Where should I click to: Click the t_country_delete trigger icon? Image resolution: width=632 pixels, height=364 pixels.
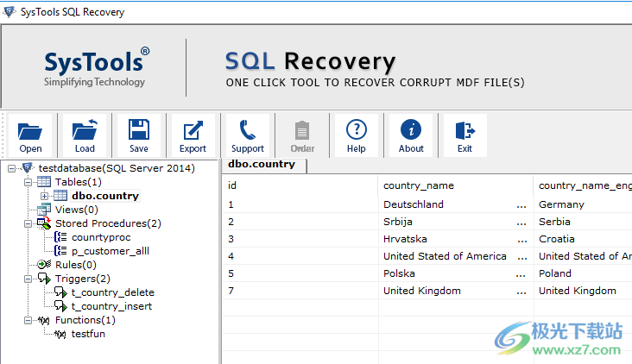[60, 292]
